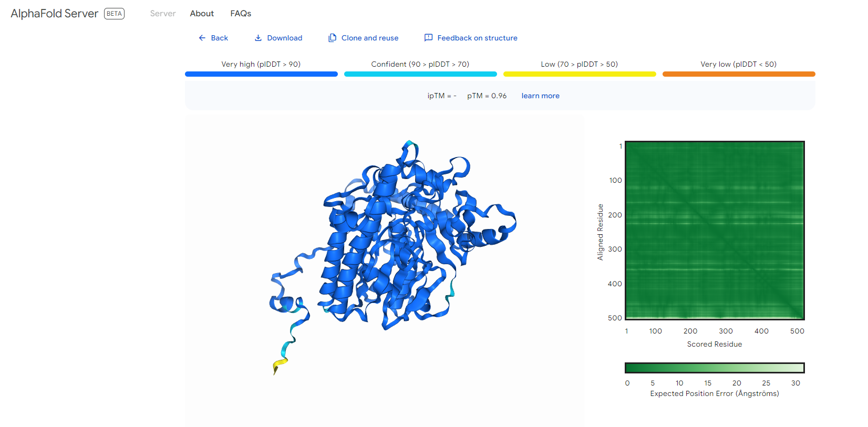Click the 3D protein structure viewer
Viewport: 868px width, 427px height.
(385, 270)
